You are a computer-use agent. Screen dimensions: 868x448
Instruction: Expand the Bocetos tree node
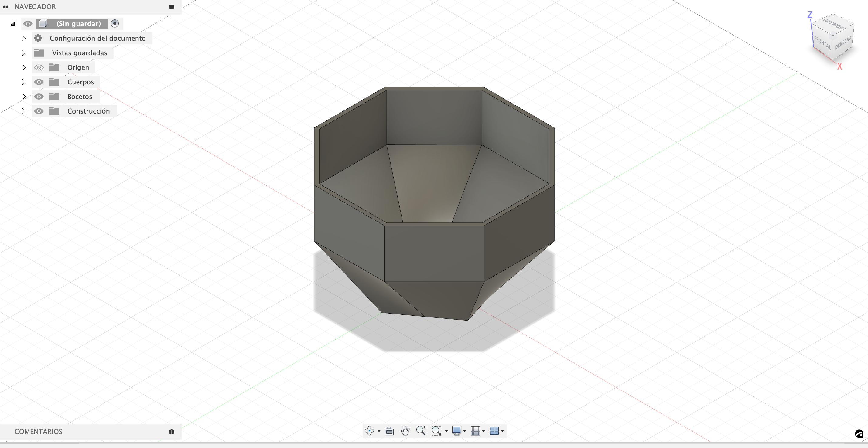coord(23,97)
